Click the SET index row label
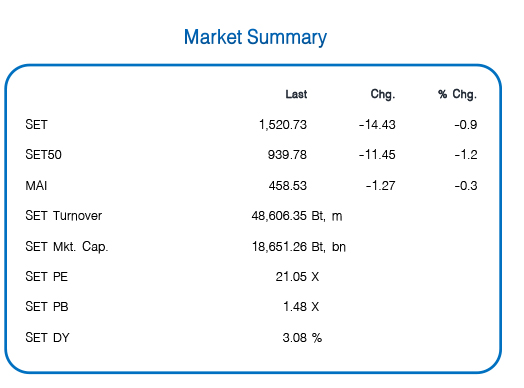This screenshot has height=388, width=524. (36, 125)
